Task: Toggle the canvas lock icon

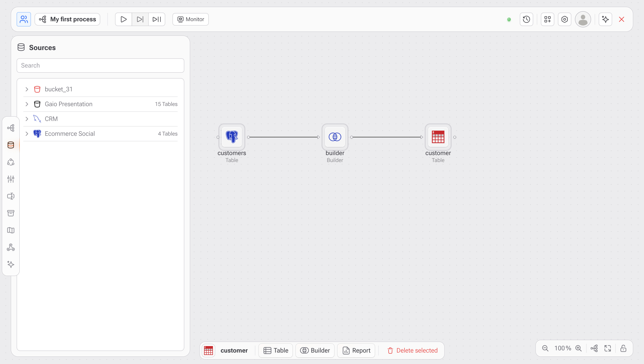Action: 623,348
